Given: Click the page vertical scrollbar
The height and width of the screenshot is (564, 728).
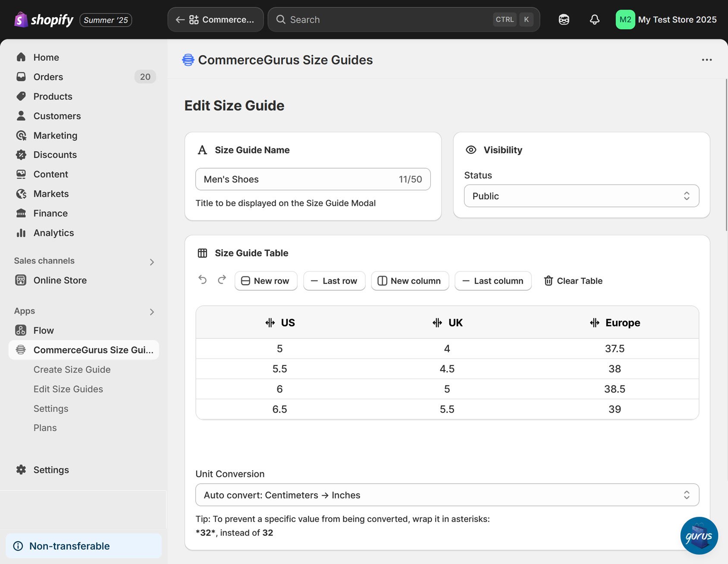Looking at the screenshot, I should 726,154.
